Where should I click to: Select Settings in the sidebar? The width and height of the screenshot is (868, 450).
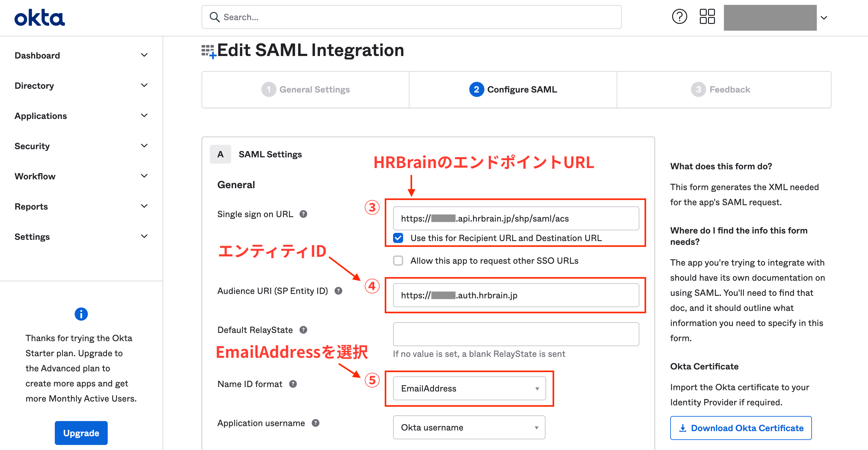point(32,237)
